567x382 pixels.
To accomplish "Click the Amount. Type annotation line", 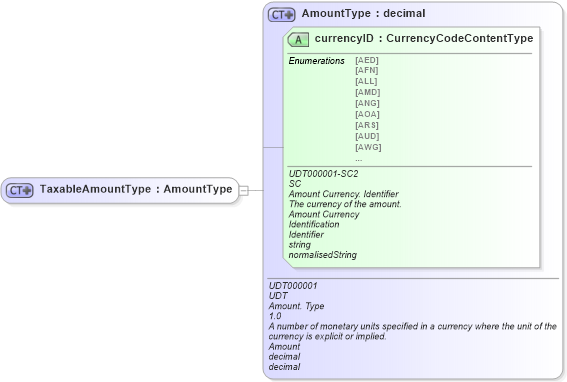I will pyautogui.click(x=296, y=306).
